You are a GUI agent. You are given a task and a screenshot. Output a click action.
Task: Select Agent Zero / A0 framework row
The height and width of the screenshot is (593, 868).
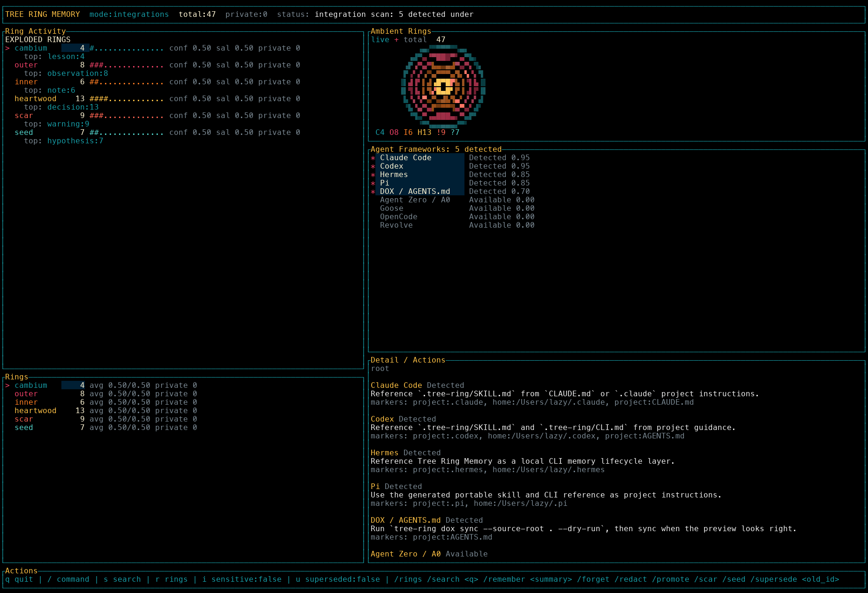coord(457,200)
